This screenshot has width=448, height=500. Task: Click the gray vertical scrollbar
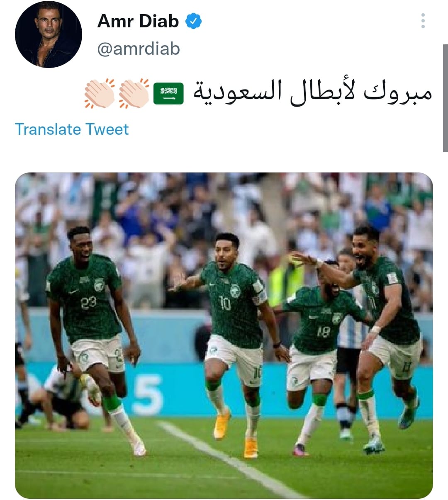tap(445, 98)
